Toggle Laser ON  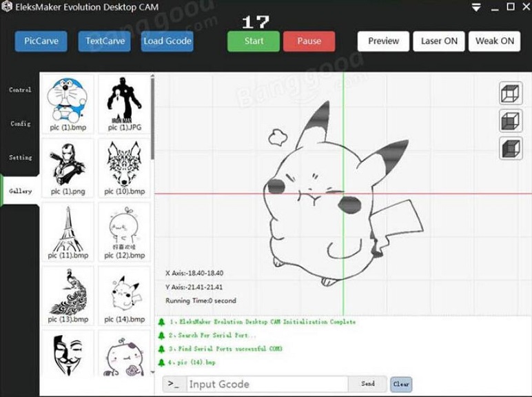(439, 41)
